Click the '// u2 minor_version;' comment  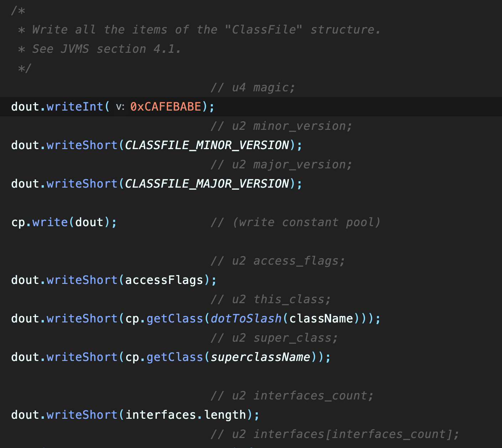[x=281, y=126]
